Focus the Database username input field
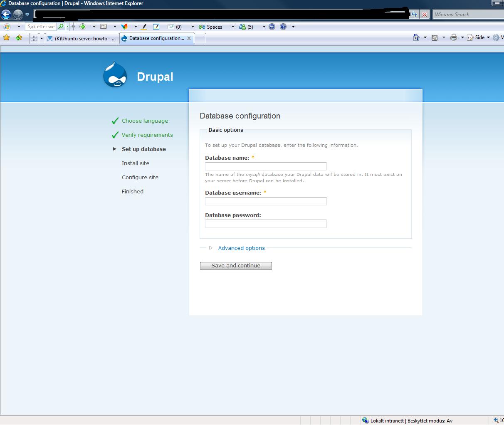 pyautogui.click(x=266, y=201)
